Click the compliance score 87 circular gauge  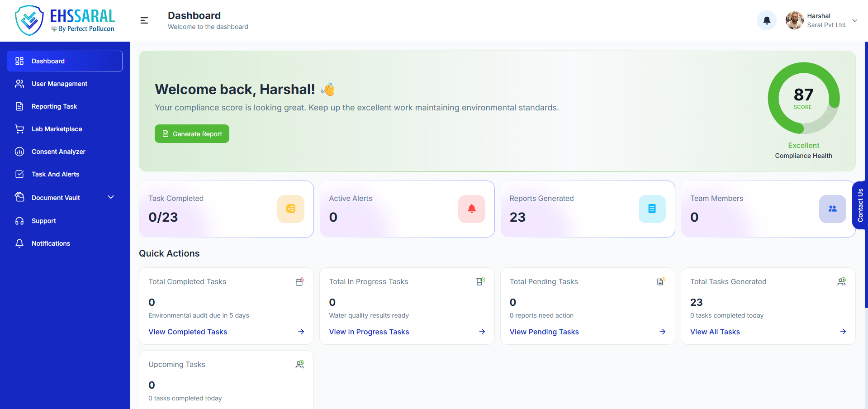(x=803, y=98)
